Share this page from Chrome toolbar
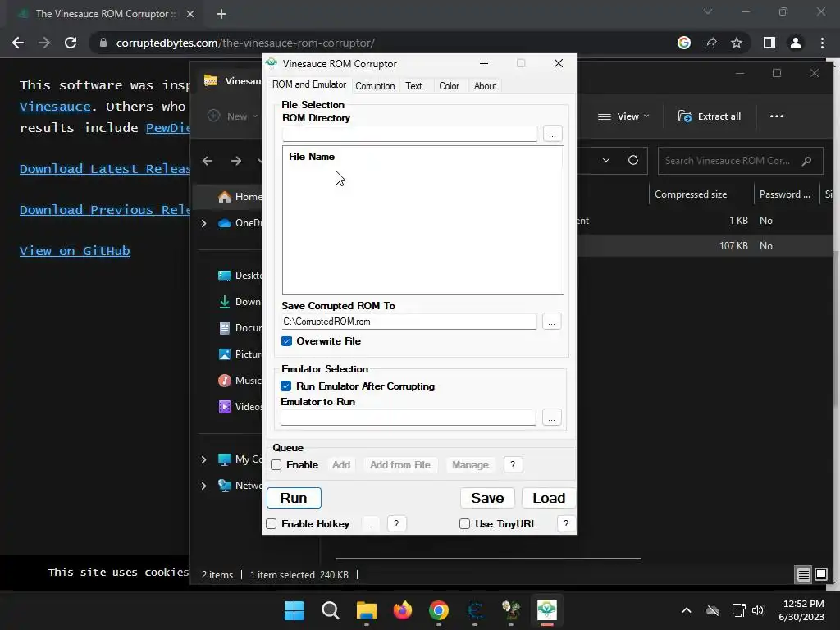This screenshot has height=630, width=840. click(710, 43)
